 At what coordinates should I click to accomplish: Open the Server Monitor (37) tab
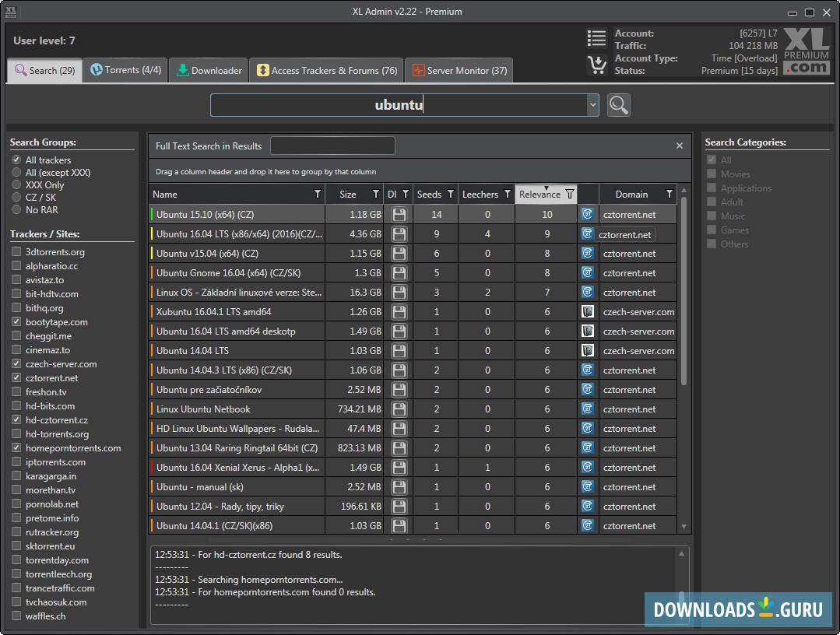pyautogui.click(x=459, y=71)
